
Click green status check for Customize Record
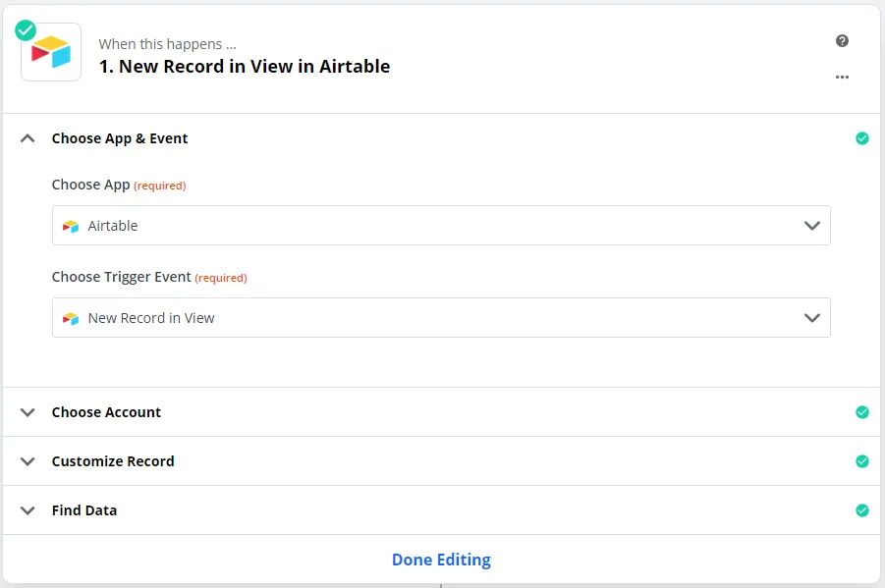(861, 461)
